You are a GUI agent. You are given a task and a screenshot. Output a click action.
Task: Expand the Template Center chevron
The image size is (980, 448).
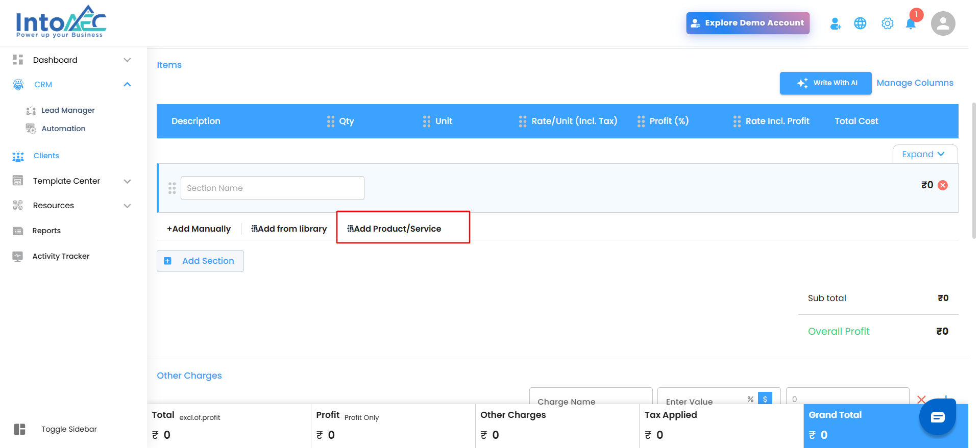(x=128, y=181)
